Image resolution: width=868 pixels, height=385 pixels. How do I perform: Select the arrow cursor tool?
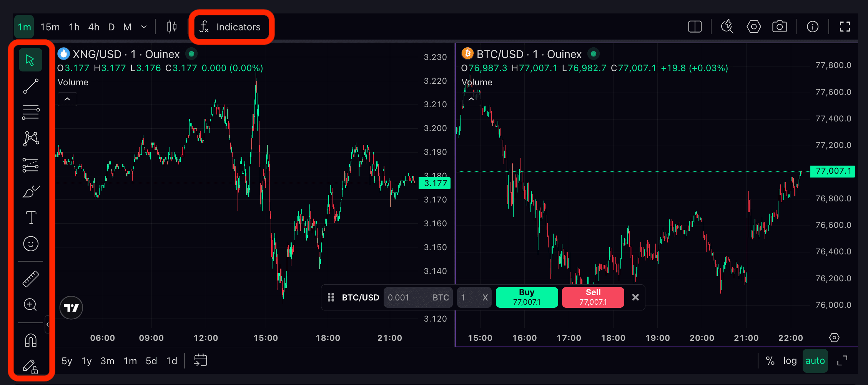[x=30, y=60]
